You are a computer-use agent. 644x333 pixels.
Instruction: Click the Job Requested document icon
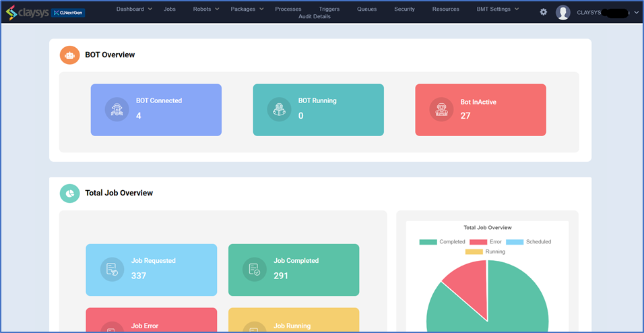[112, 269]
